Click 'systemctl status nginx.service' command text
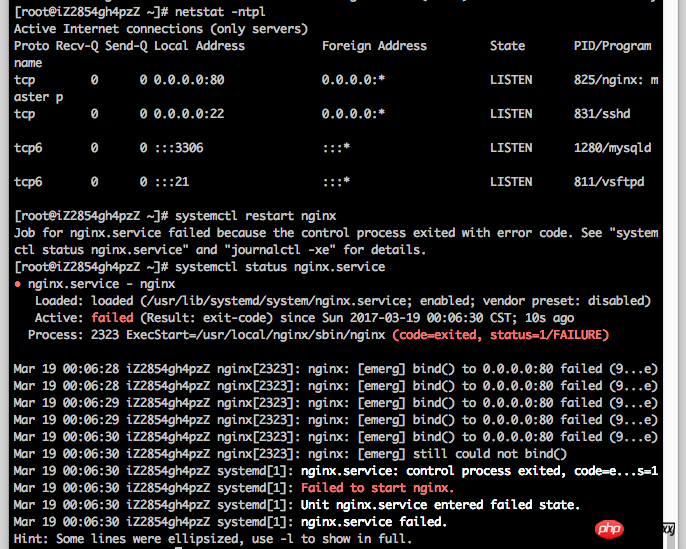Viewport: 686px width, 549px height. coord(280,267)
